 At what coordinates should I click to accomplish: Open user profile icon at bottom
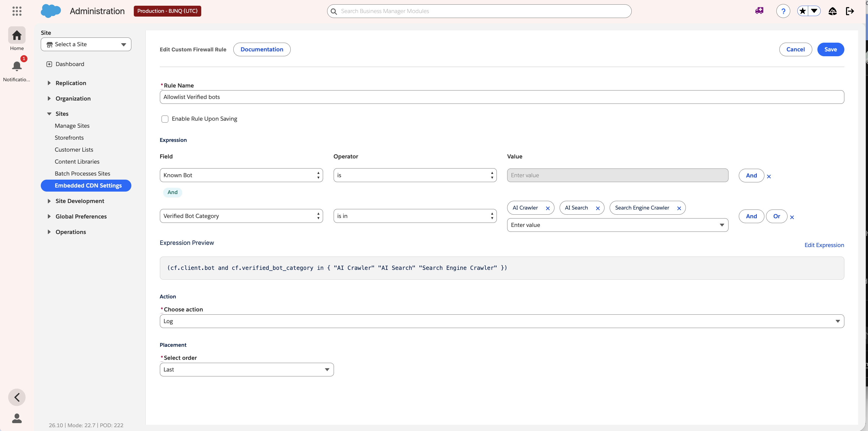point(17,418)
